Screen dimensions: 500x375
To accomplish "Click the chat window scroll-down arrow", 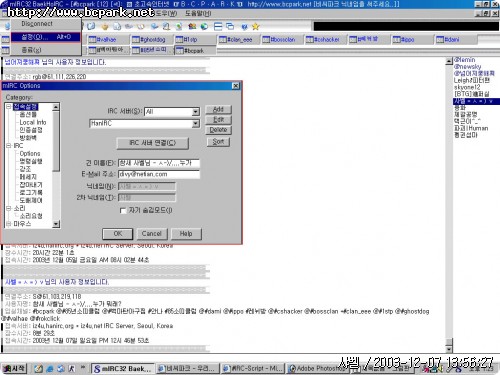I will tap(449, 349).
